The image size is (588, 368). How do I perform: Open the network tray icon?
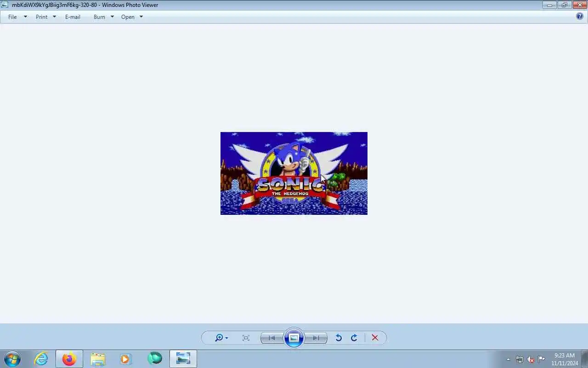point(520,359)
